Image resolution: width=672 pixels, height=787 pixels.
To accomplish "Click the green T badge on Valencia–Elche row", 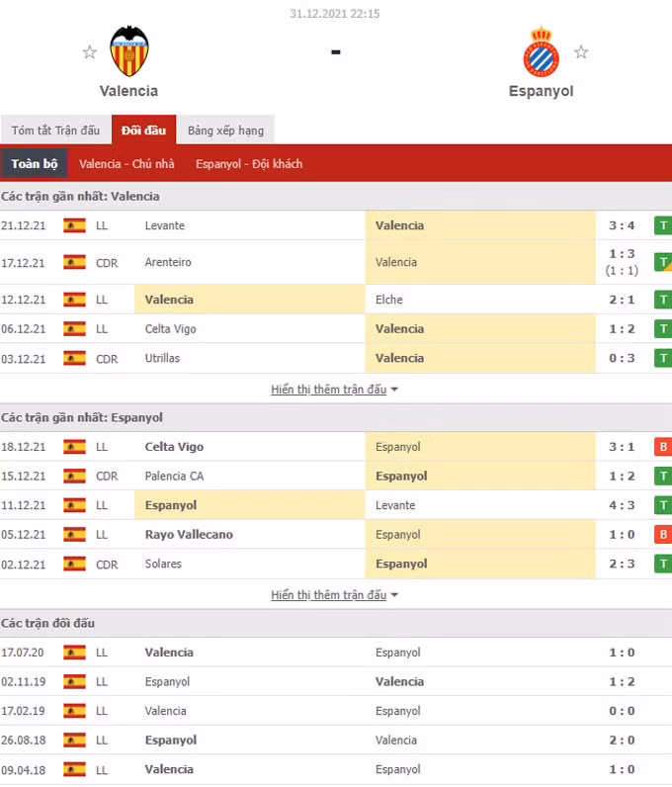I will [663, 300].
